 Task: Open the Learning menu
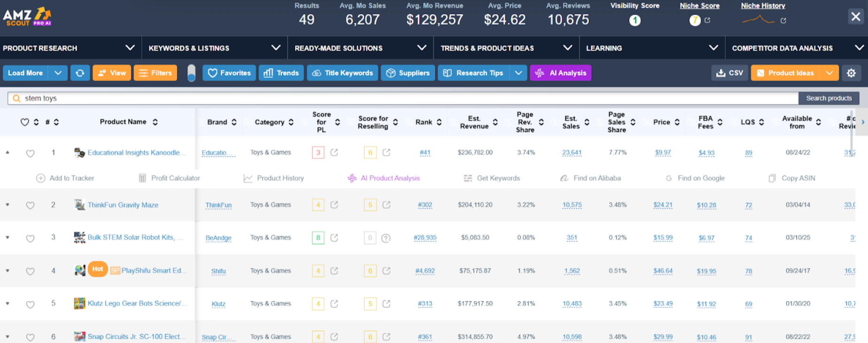653,48
